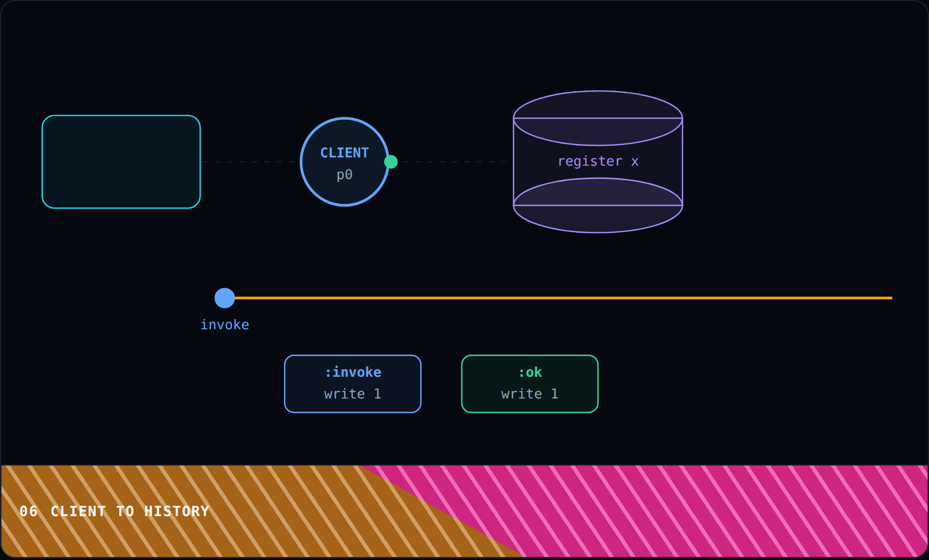929x560 pixels.
Task: Click the write 1 text in the :ok box
Action: tap(530, 394)
